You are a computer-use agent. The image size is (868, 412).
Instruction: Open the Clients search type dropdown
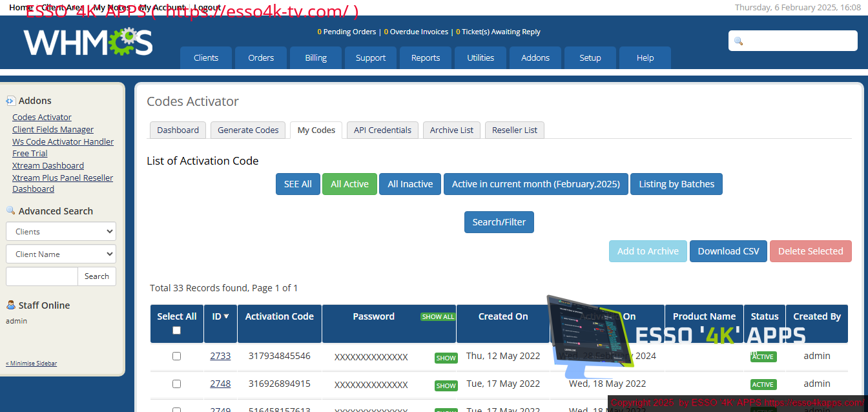pos(61,231)
